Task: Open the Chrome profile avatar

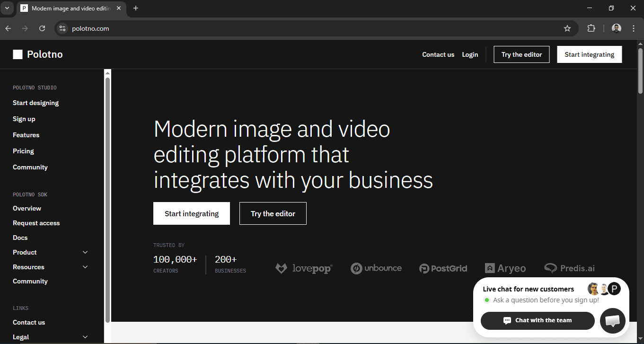Action: pyautogui.click(x=616, y=28)
